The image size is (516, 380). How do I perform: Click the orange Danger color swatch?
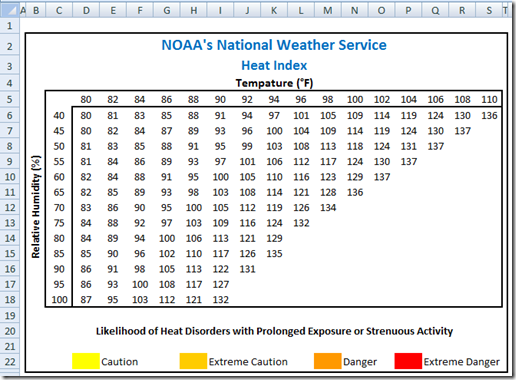(x=328, y=361)
